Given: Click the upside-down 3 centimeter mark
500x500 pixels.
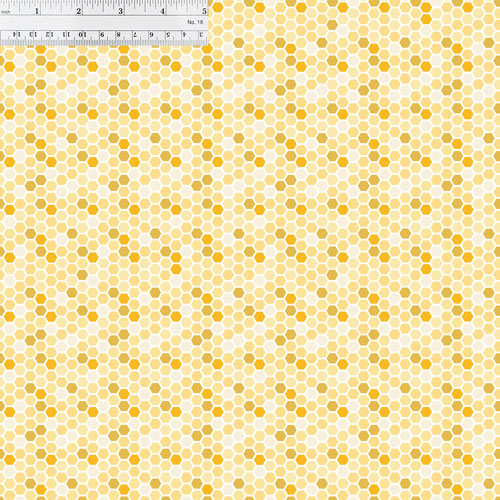Looking at the screenshot, I should tap(201, 34).
